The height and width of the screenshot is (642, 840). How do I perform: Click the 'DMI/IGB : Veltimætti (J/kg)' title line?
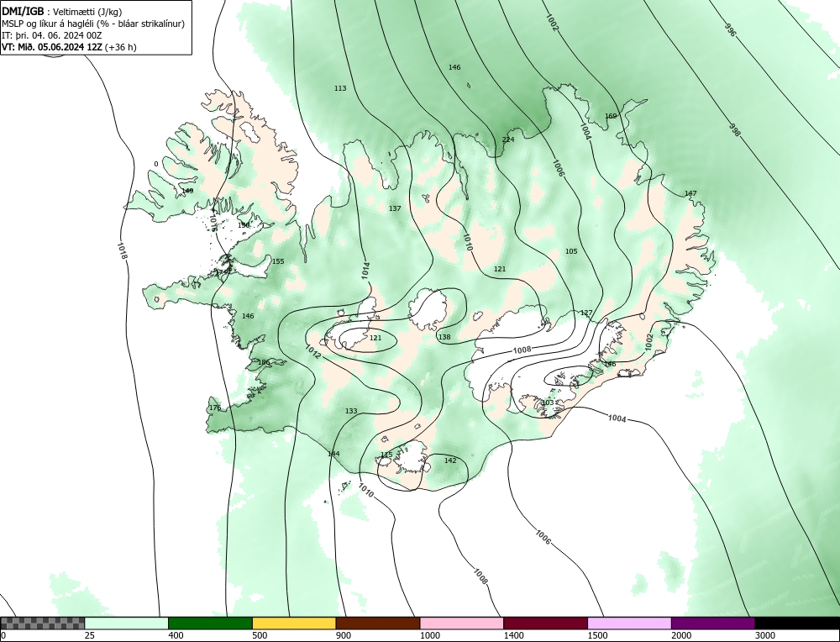(62, 12)
